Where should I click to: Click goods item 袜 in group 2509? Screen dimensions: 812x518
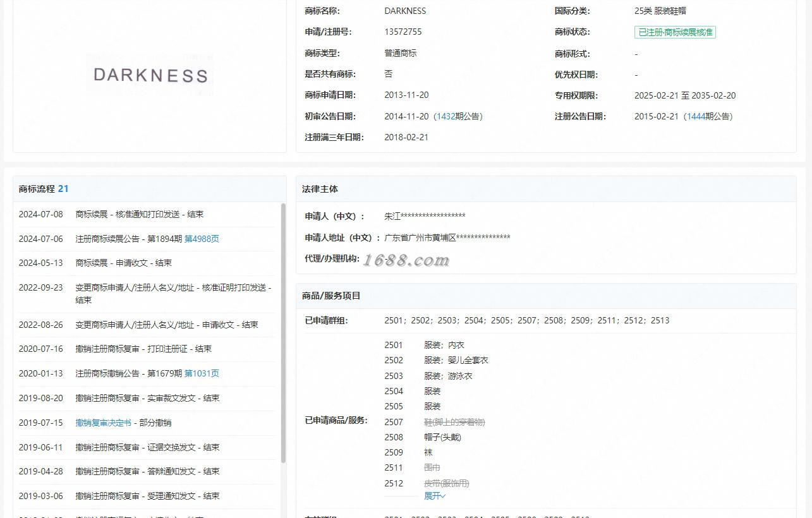click(428, 452)
